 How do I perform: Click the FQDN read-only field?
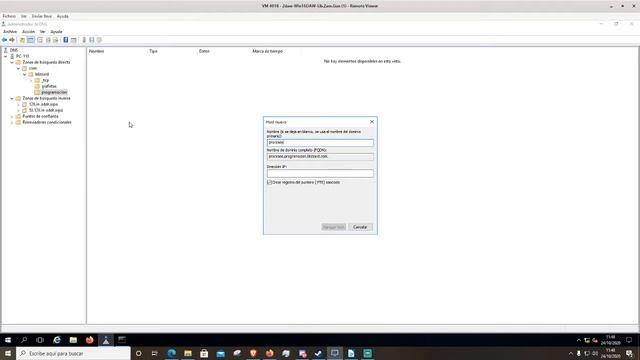320,157
